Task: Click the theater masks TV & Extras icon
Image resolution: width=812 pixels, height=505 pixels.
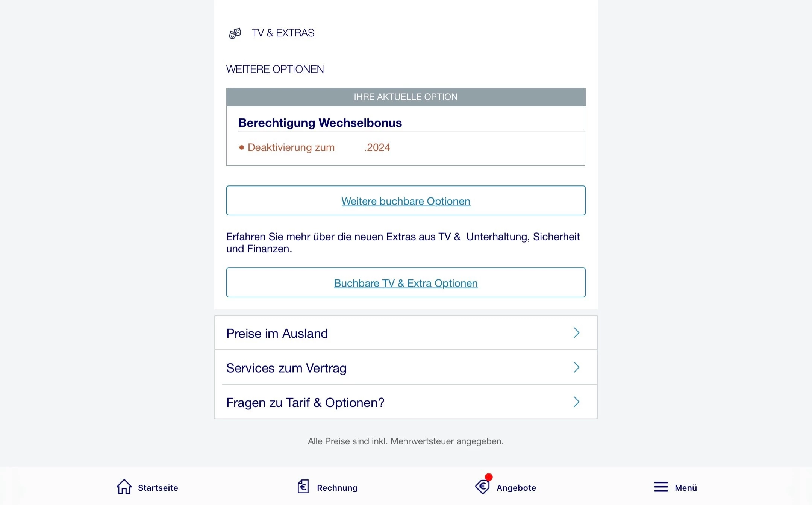Action: pos(235,33)
